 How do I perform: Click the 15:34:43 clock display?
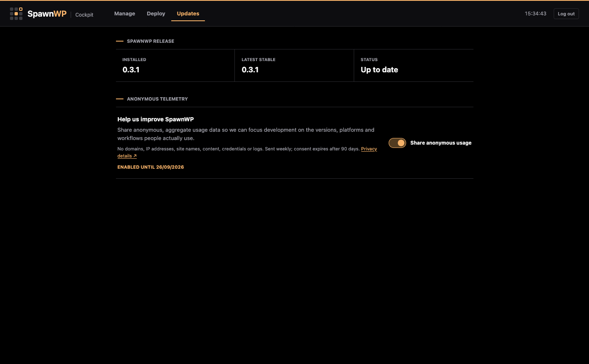(x=535, y=14)
